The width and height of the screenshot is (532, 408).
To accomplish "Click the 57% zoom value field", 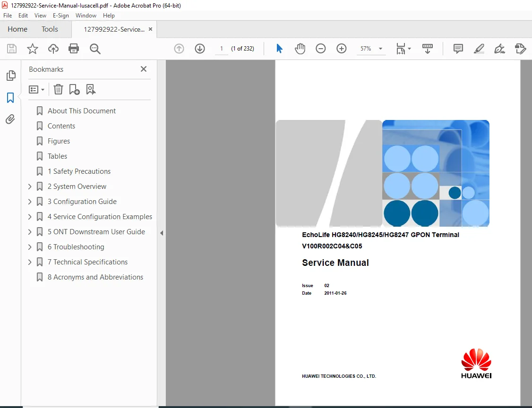I will tap(366, 49).
